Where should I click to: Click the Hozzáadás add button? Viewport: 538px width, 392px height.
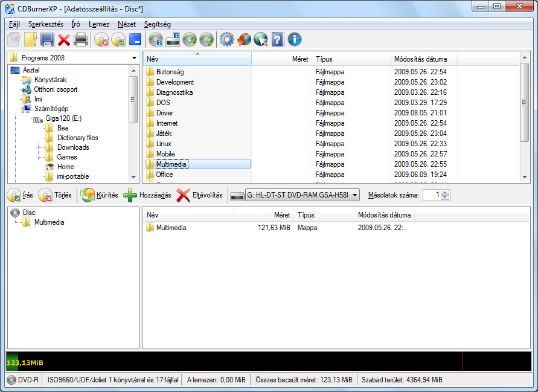147,195
